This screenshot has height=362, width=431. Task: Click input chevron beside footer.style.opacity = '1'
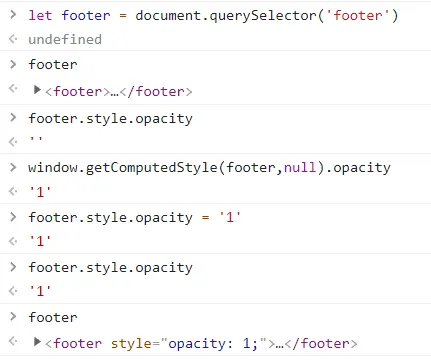pos(13,217)
